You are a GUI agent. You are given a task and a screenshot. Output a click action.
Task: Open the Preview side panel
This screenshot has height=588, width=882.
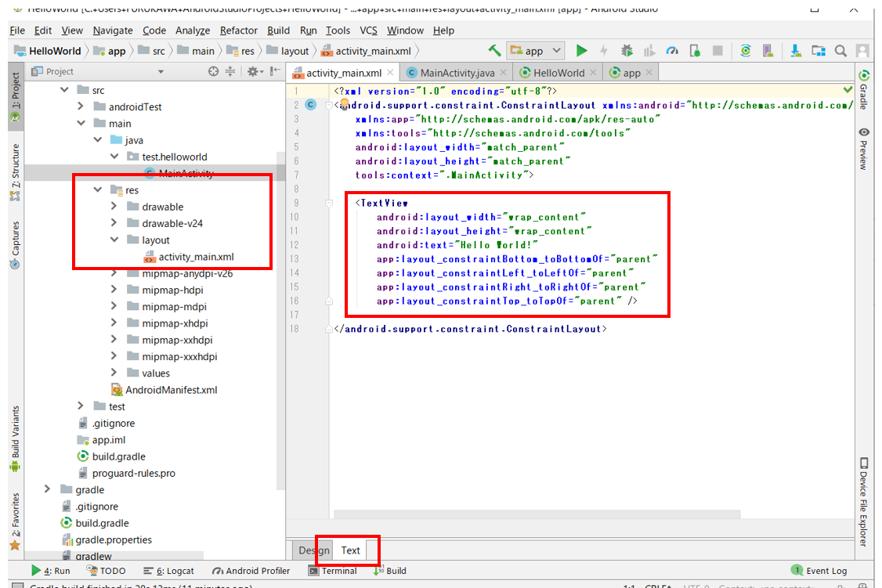tap(864, 149)
